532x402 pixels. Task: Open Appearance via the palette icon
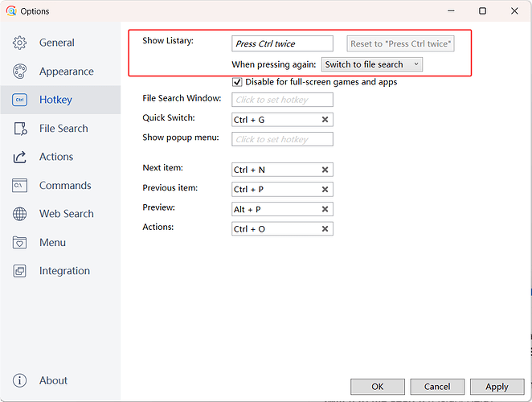pyautogui.click(x=21, y=72)
